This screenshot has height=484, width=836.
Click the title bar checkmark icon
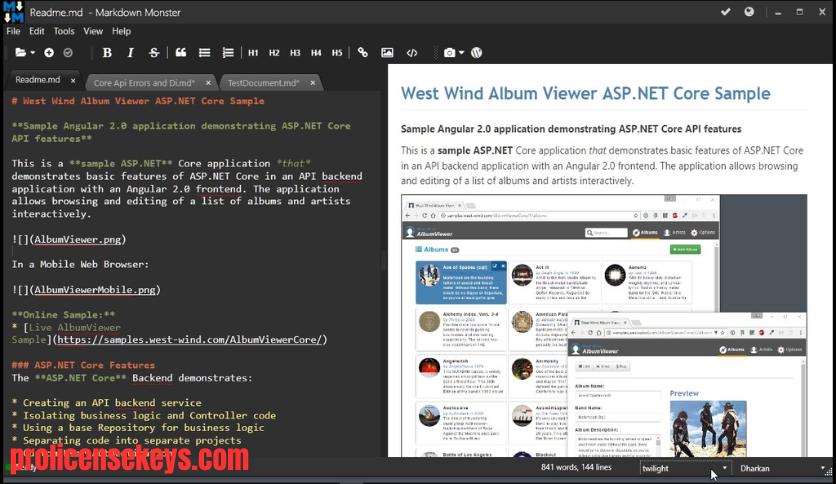725,12
